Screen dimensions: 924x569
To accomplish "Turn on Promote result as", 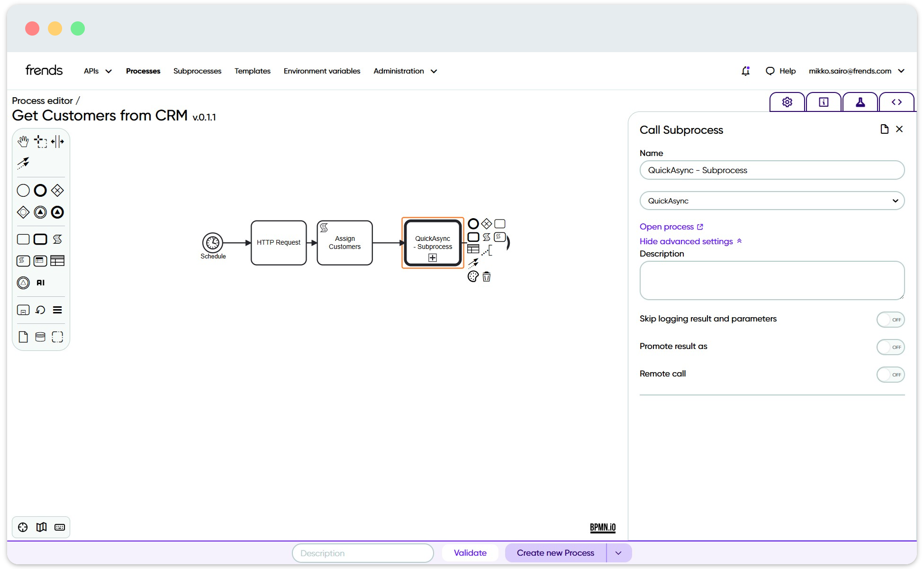I will [x=891, y=347].
